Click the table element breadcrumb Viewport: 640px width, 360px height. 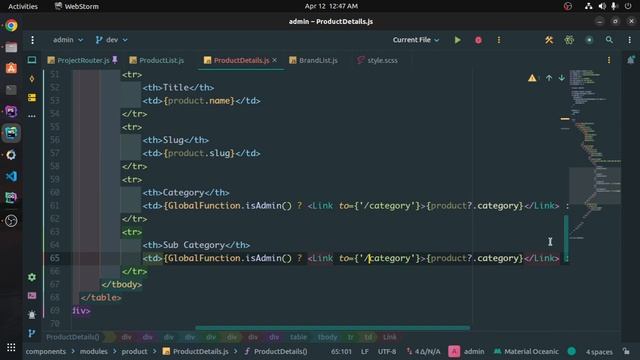pos(298,337)
